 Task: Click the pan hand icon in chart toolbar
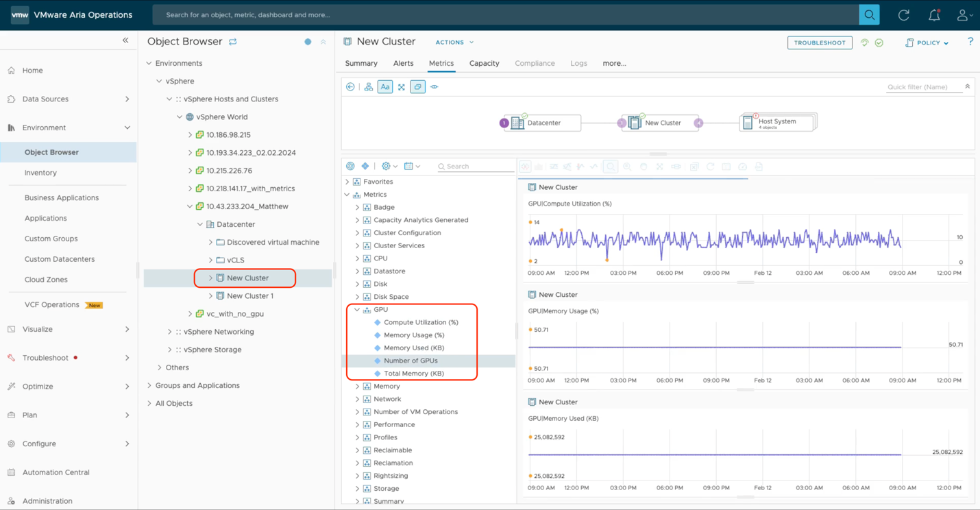pos(644,167)
